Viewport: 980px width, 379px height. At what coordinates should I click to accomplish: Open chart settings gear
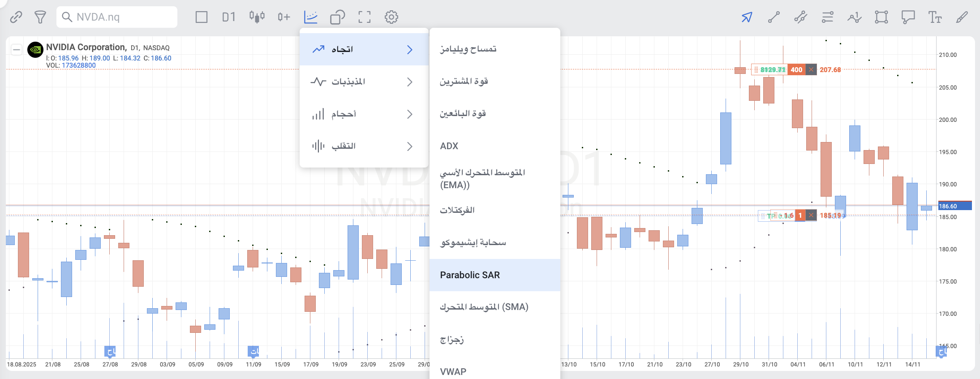coord(391,17)
